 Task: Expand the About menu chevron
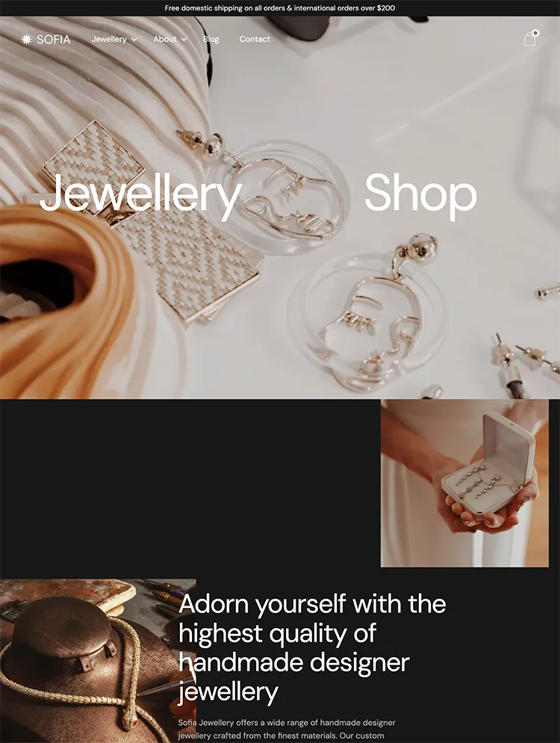tap(184, 40)
